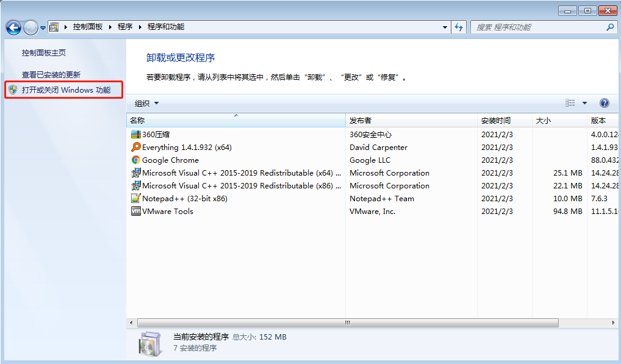Image resolution: width=621 pixels, height=364 pixels.
Task: Sort by 版本 column header
Action: tap(602, 120)
